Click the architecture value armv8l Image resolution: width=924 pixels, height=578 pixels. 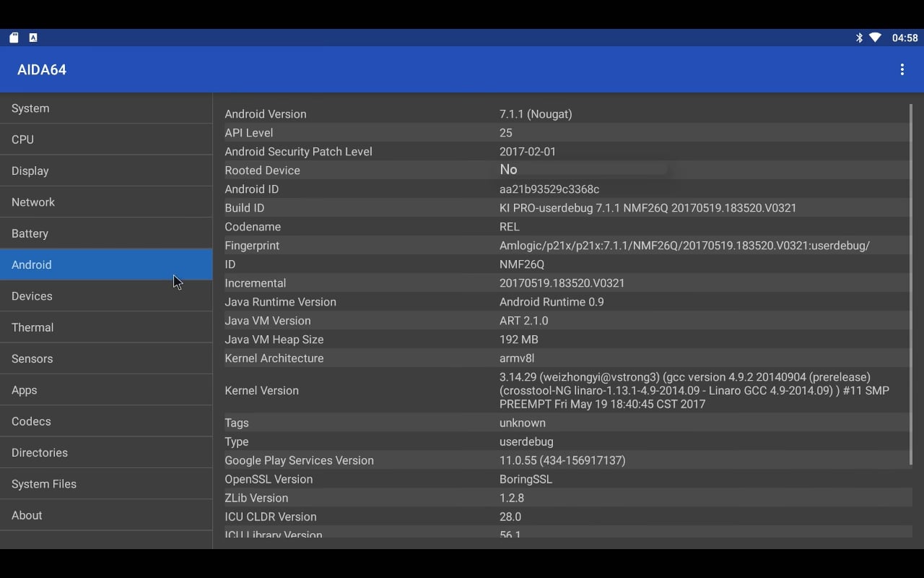coord(517,358)
